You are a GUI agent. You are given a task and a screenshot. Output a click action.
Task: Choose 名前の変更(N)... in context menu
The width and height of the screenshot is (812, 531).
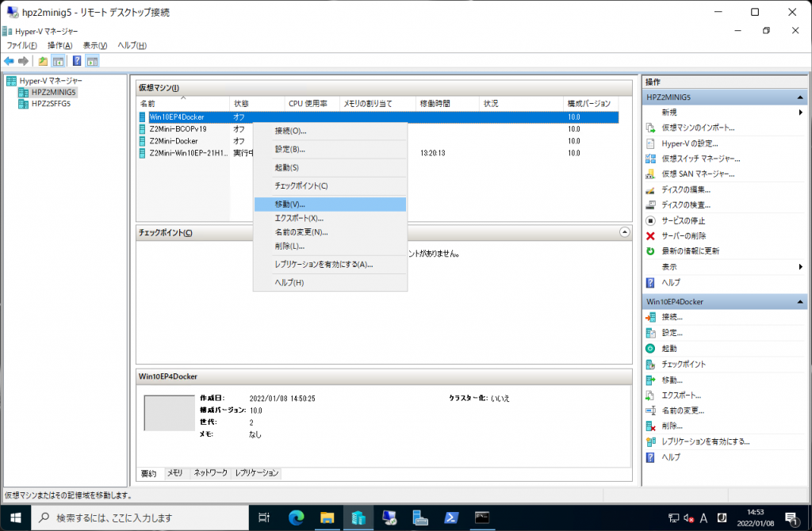(330, 232)
